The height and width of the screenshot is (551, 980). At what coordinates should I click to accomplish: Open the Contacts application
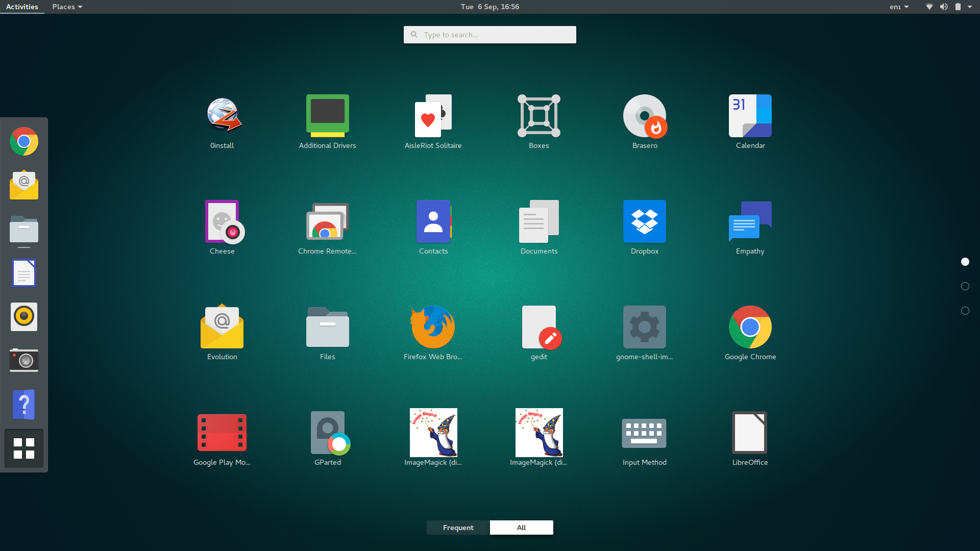tap(433, 221)
